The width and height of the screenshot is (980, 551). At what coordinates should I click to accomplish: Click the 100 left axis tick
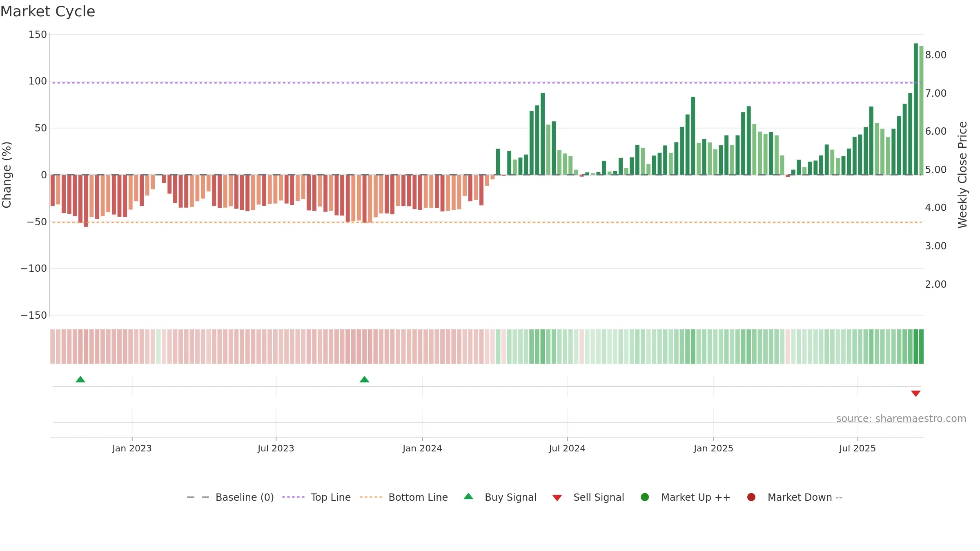click(38, 81)
